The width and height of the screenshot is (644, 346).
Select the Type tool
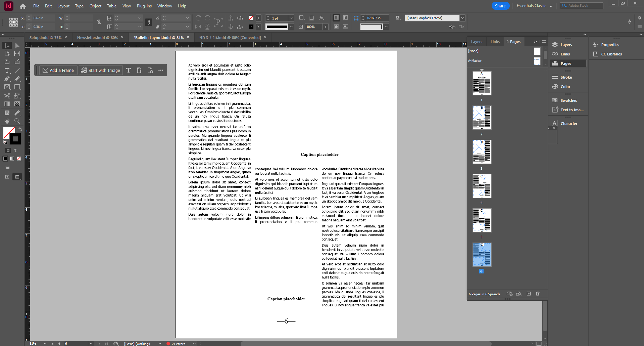7,71
